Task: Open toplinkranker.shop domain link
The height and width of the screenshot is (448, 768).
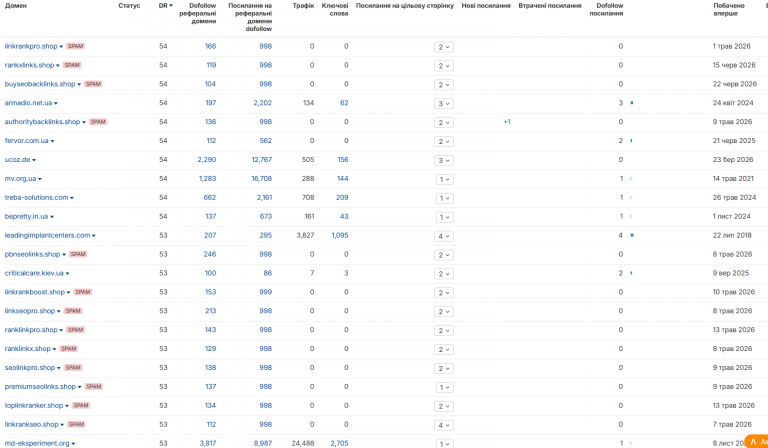Action: 34,405
